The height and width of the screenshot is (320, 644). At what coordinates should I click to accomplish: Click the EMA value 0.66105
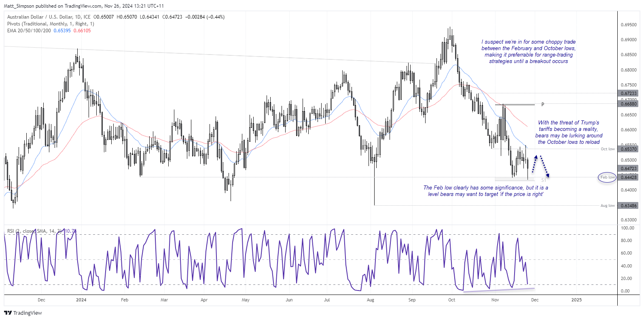(x=82, y=31)
